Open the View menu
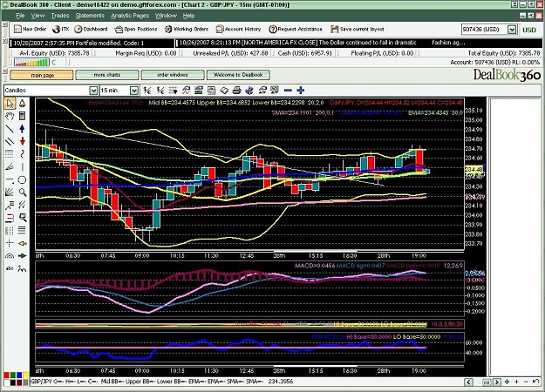This screenshot has height=392, width=545. tap(37, 16)
